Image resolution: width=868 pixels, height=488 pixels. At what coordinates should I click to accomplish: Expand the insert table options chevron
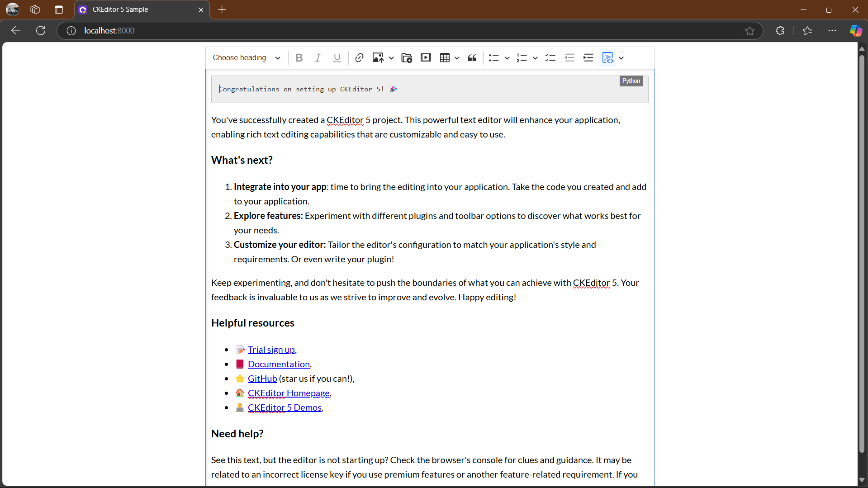click(x=457, y=58)
